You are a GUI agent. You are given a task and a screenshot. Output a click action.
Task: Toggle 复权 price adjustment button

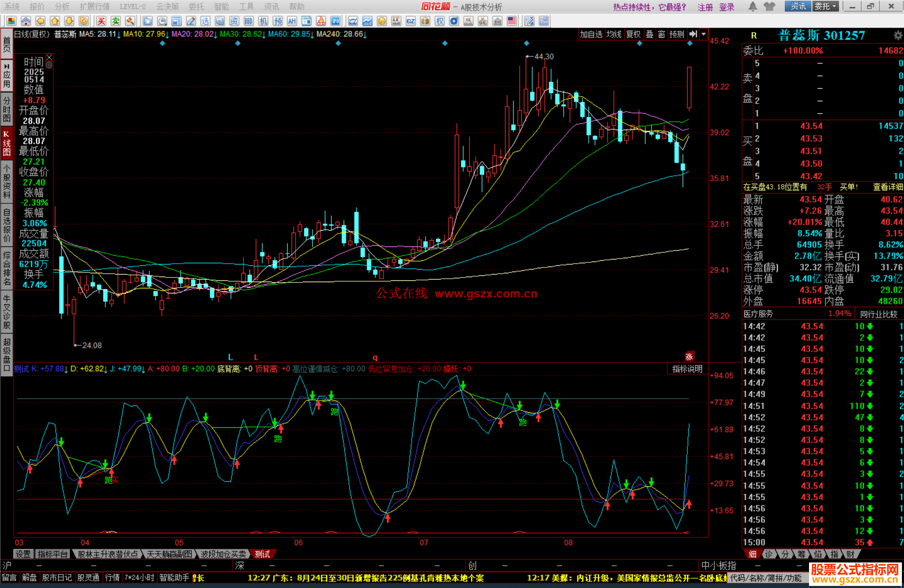(x=633, y=34)
